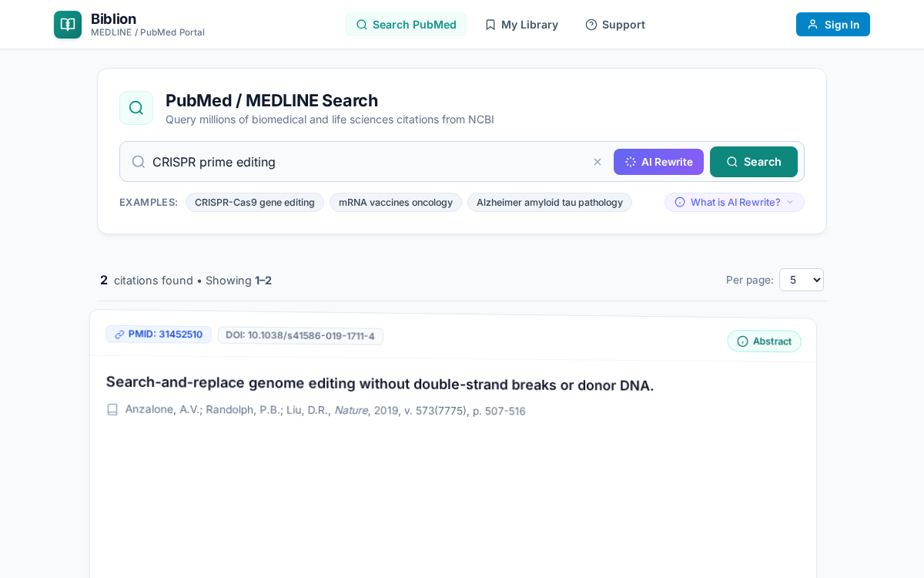Image resolution: width=924 pixels, height=578 pixels.
Task: Go to My Library
Action: [x=521, y=25]
